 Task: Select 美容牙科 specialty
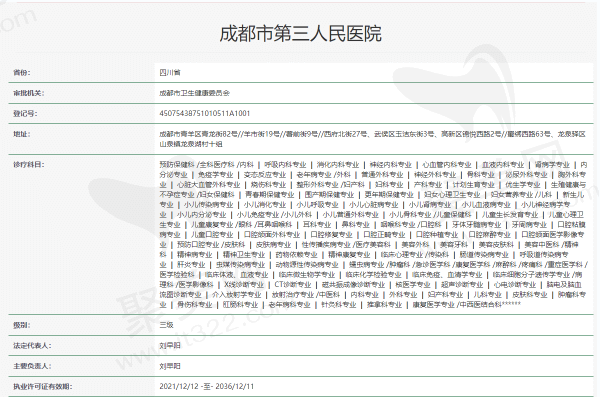coord(454,245)
